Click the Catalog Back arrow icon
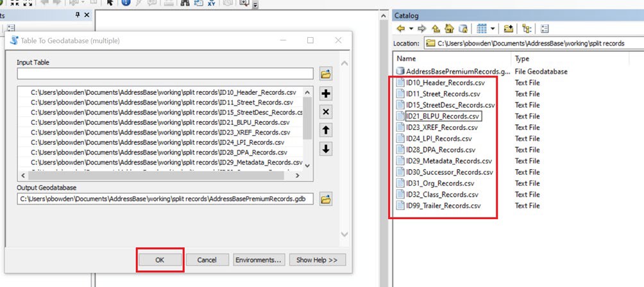644x287 pixels. 401,29
